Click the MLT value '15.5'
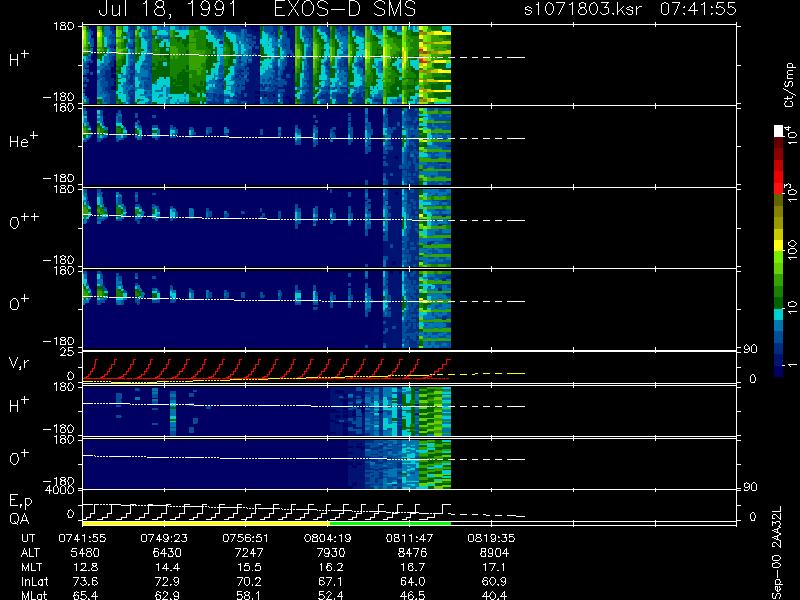Image resolution: width=800 pixels, height=600 pixels. point(249,567)
